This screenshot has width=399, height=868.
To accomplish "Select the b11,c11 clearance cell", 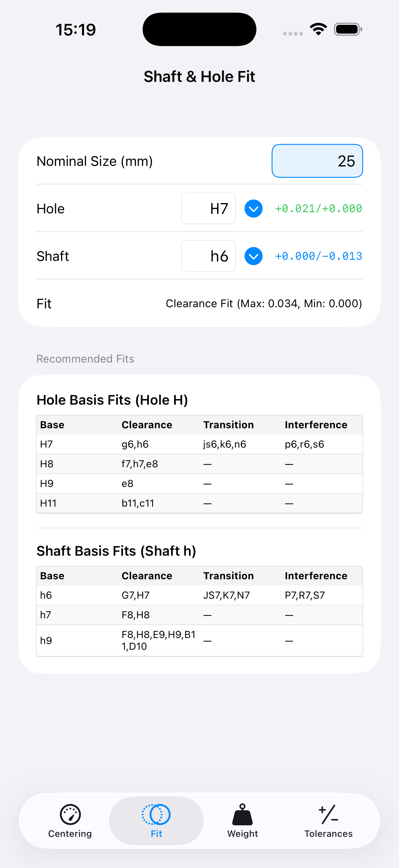I will [x=138, y=503].
